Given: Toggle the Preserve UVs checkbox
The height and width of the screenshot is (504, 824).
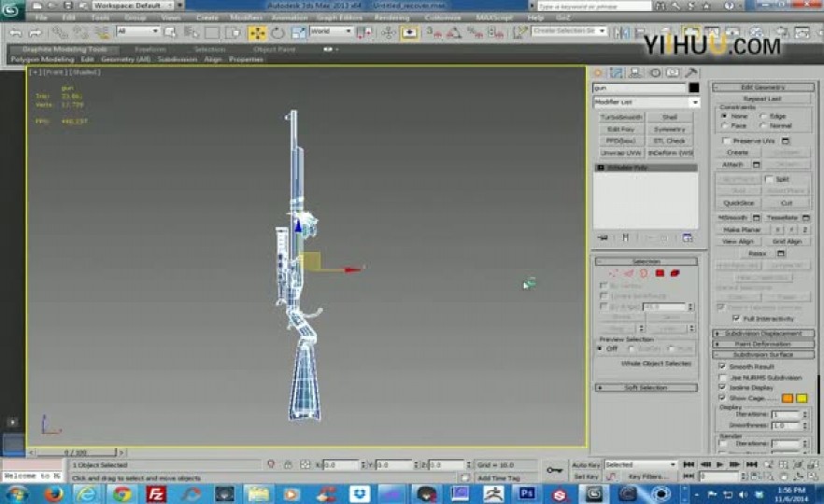Looking at the screenshot, I should click(726, 141).
